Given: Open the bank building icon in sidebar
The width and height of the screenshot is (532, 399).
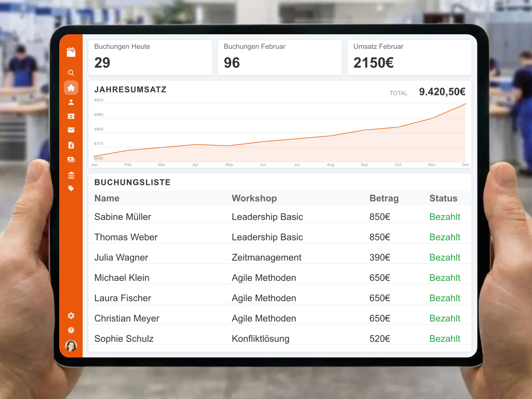Looking at the screenshot, I should [71, 175].
